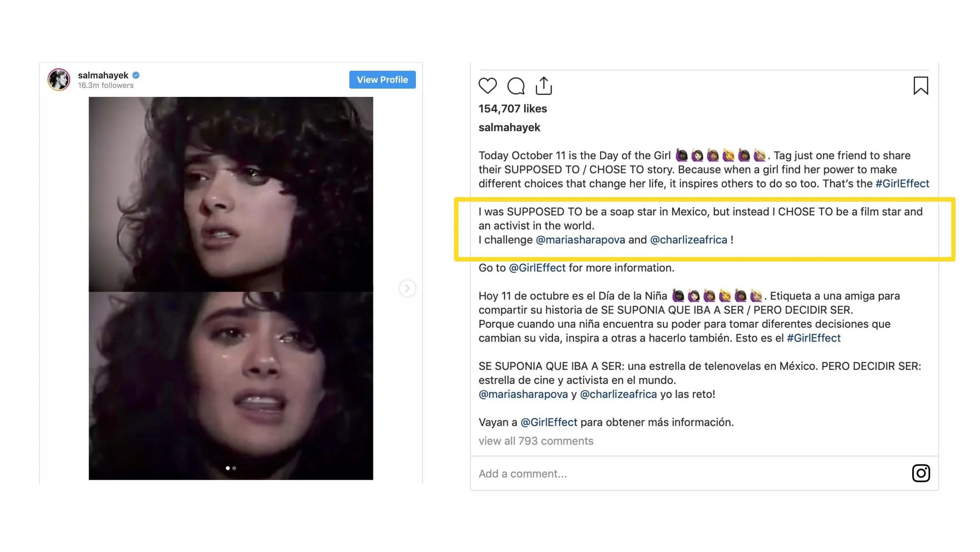
Task: Open the #GirlEffect hashtag in English caption
Action: pyautogui.click(x=902, y=184)
